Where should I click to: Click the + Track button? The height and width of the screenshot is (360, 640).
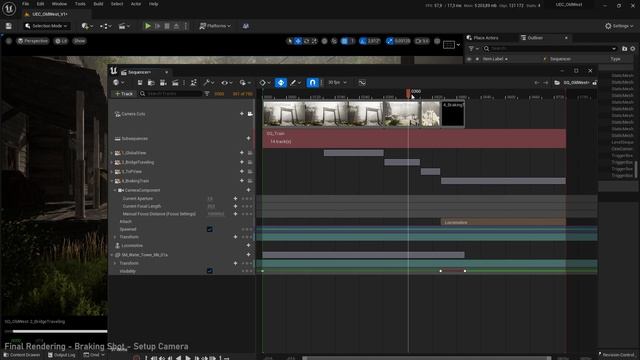point(124,94)
